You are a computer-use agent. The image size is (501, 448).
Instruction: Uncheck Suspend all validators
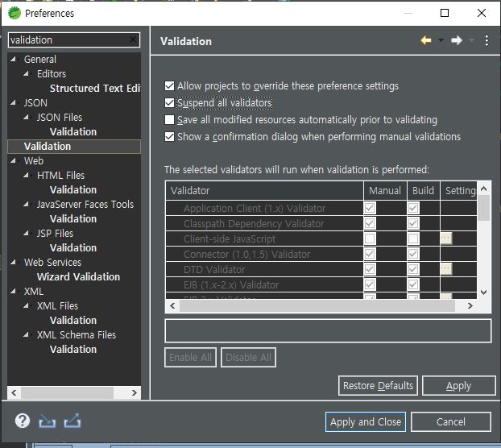(169, 103)
